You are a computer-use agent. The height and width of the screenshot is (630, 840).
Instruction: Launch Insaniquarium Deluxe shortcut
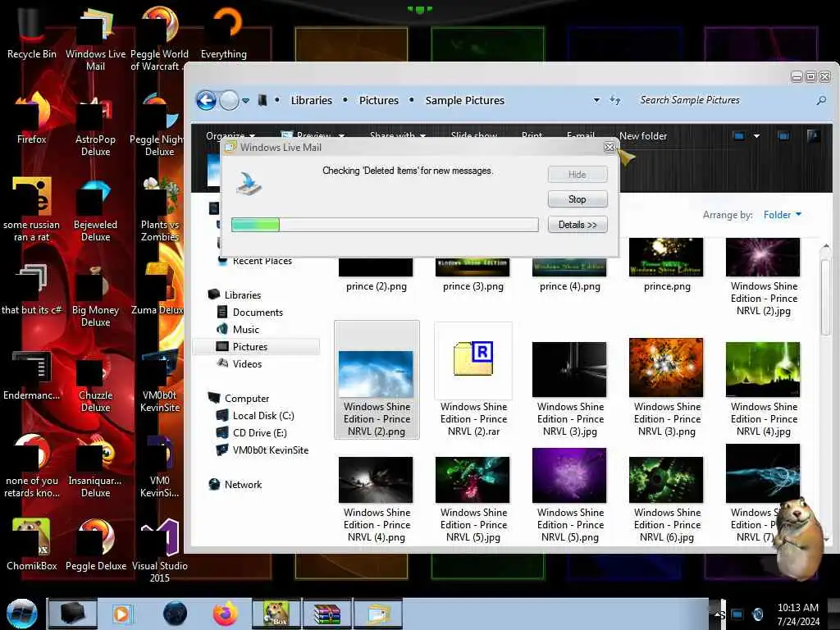[95, 466]
